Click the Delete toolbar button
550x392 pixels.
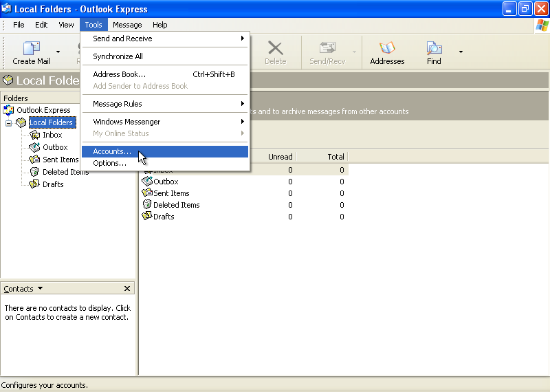(x=276, y=53)
